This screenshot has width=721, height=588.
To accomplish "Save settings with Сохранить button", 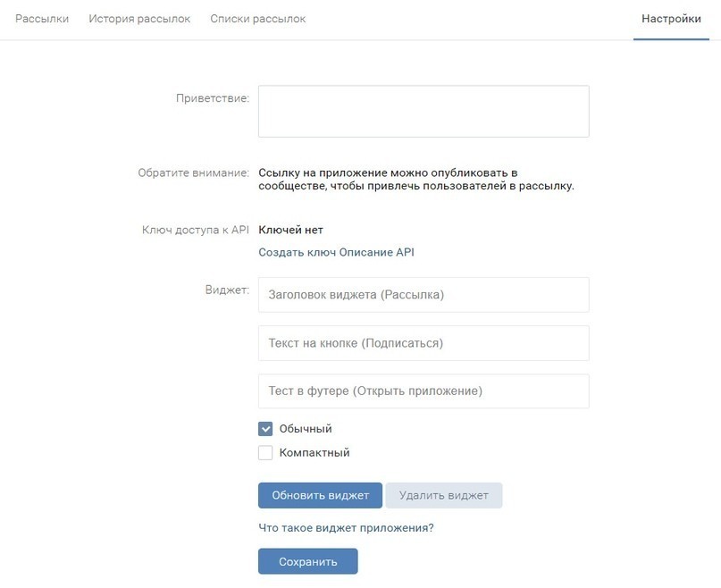I will (307, 562).
